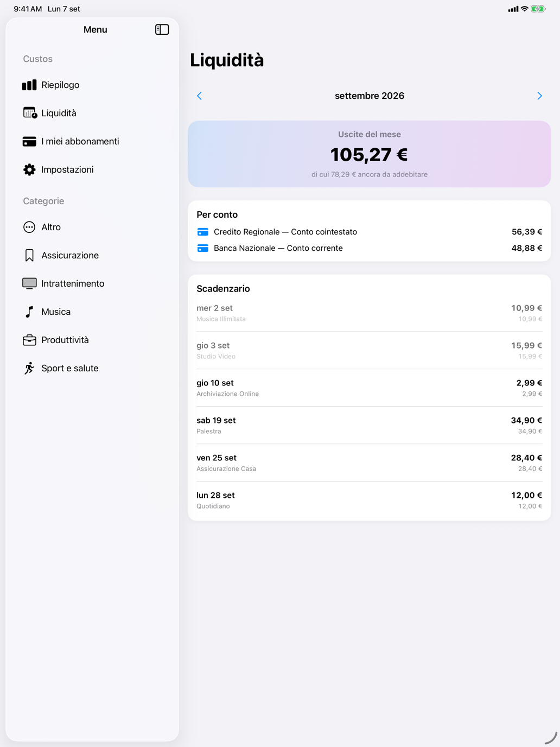Image resolution: width=560 pixels, height=747 pixels.
Task: Open the gio 3 set entry
Action: 369,351
